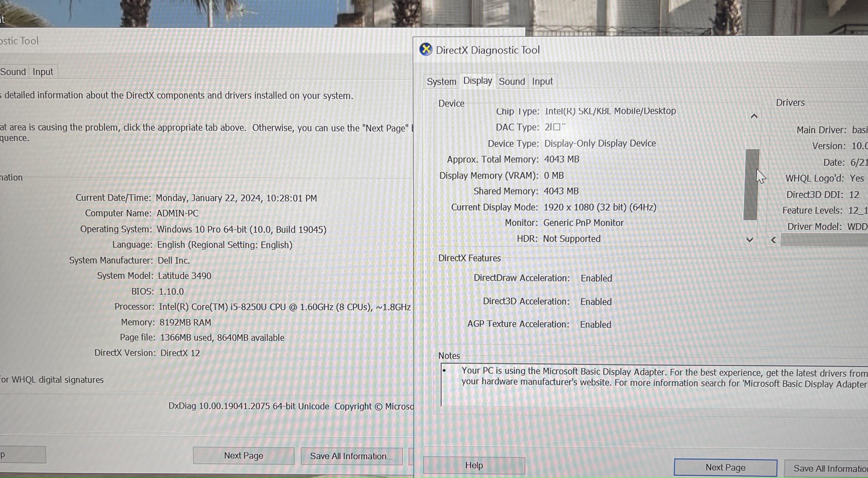Click the Drivers horizontal scrollbar track

pyautogui.click(x=824, y=240)
